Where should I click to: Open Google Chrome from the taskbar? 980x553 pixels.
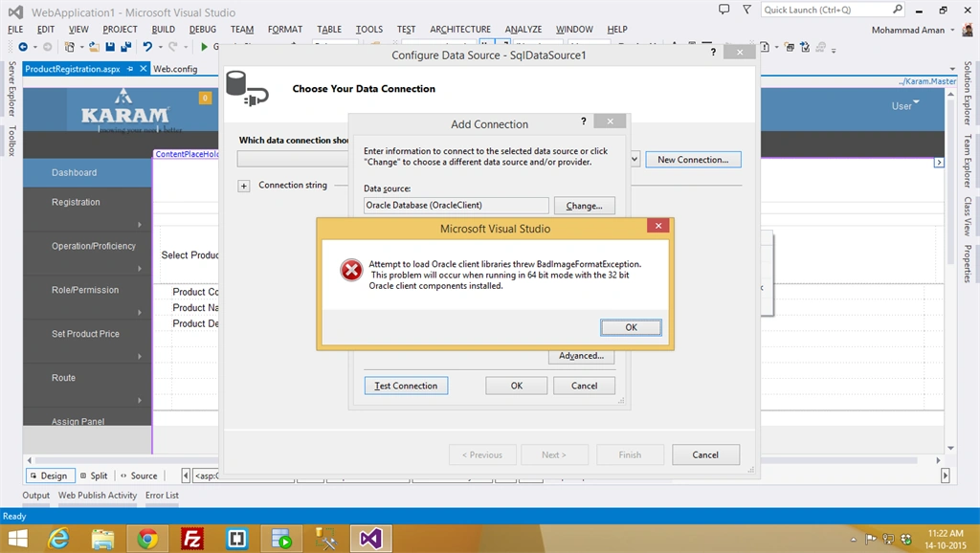[x=147, y=538]
